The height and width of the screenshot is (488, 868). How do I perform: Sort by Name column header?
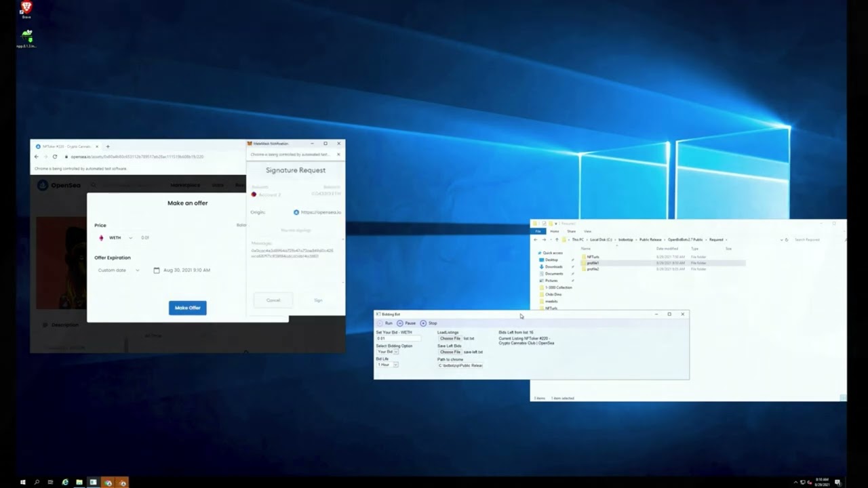coord(586,249)
